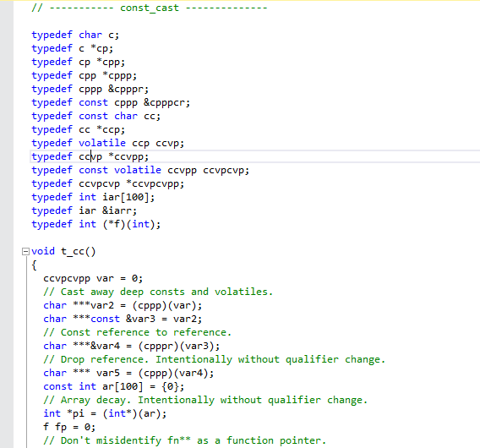Click the line 'typedef cc *ccp;'
This screenshot has height=448, width=480.
79,129
